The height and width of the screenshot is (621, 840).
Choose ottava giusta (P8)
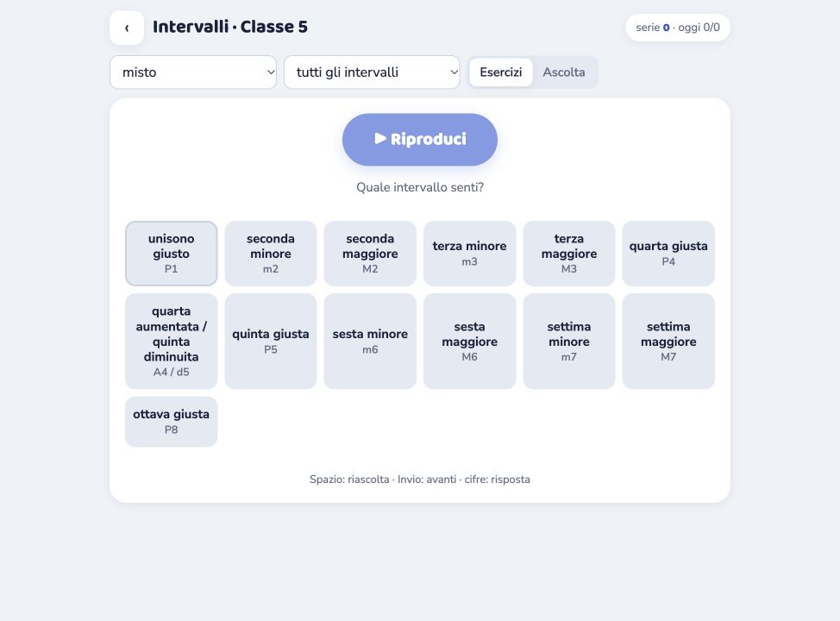click(x=172, y=422)
